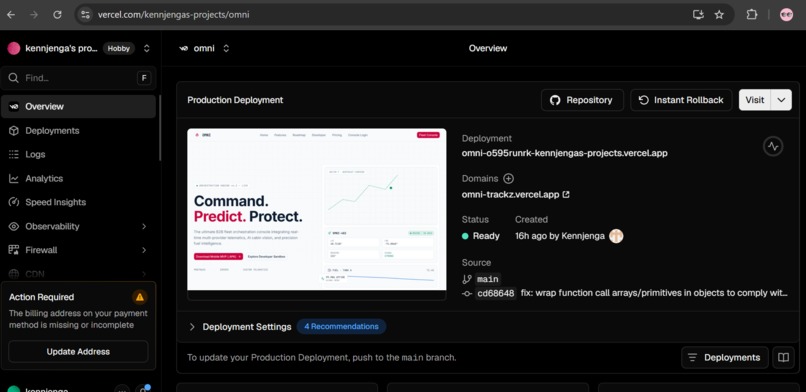Screen dimensions: 806x392
Task: Open the browser extensions puzzle icon
Action: (x=752, y=15)
